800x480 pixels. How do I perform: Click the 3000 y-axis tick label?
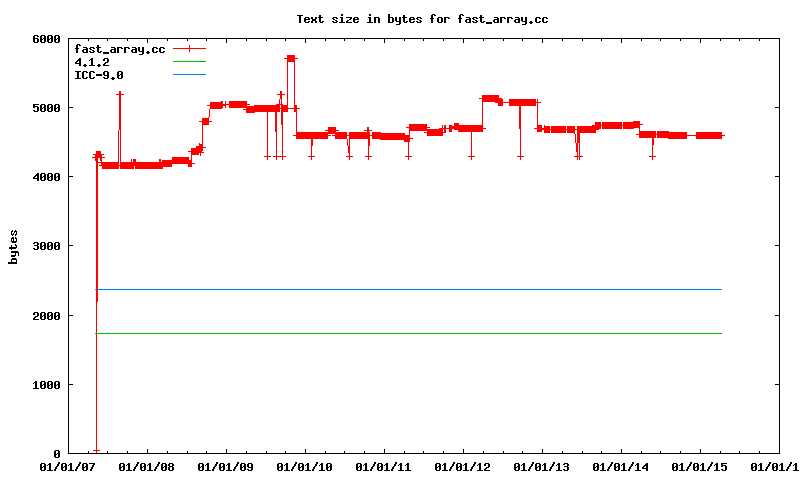(46, 246)
